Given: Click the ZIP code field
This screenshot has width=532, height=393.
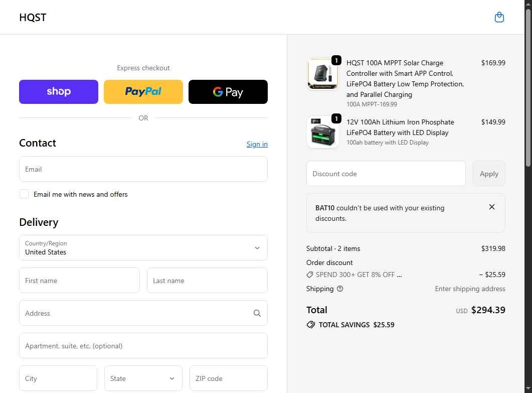Looking at the screenshot, I should tap(228, 378).
